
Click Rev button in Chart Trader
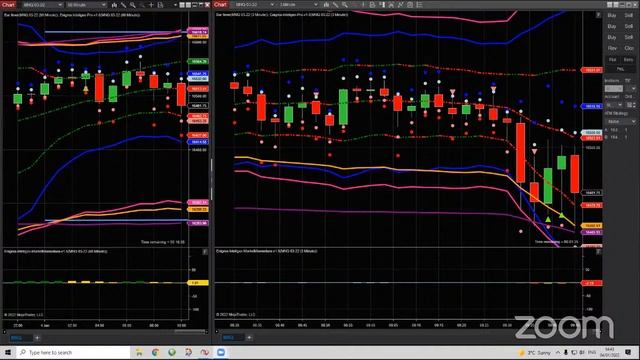point(611,49)
